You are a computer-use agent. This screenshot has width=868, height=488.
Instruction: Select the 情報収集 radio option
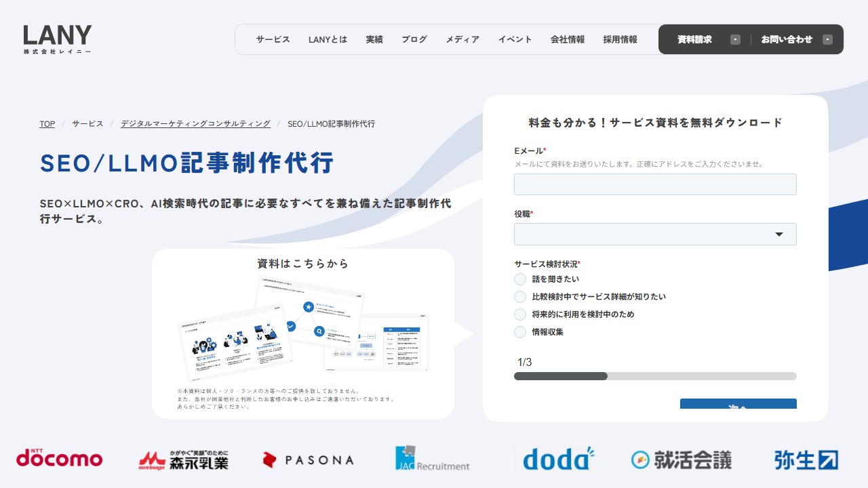520,332
